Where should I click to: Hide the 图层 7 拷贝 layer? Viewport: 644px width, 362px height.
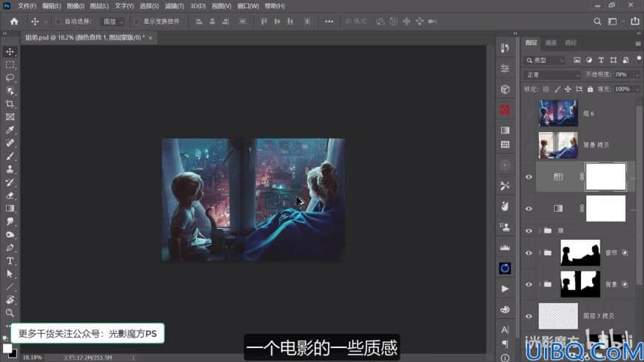[x=529, y=316]
